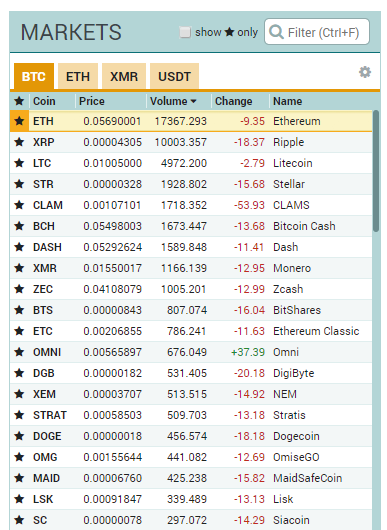Click the DASH price 0.05292624
387x530 pixels.
click(x=113, y=247)
